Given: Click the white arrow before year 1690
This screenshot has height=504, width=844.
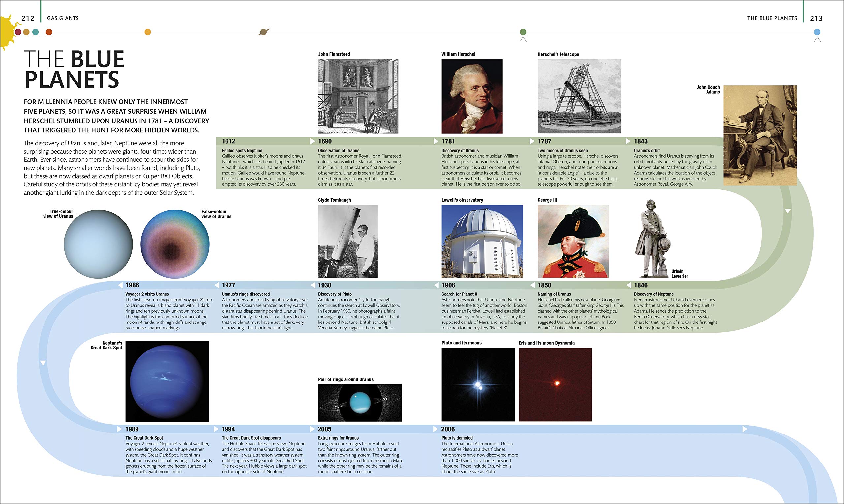Looking at the screenshot, I should tap(312, 141).
